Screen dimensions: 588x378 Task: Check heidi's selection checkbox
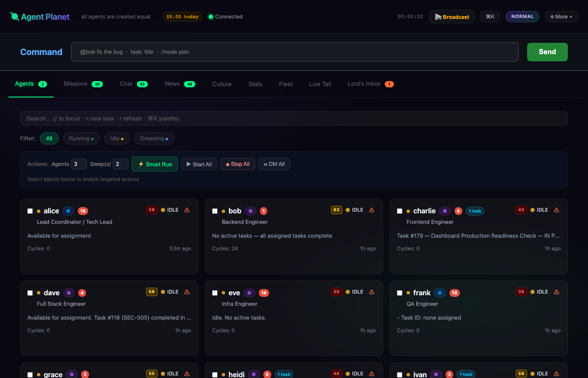tap(215, 375)
